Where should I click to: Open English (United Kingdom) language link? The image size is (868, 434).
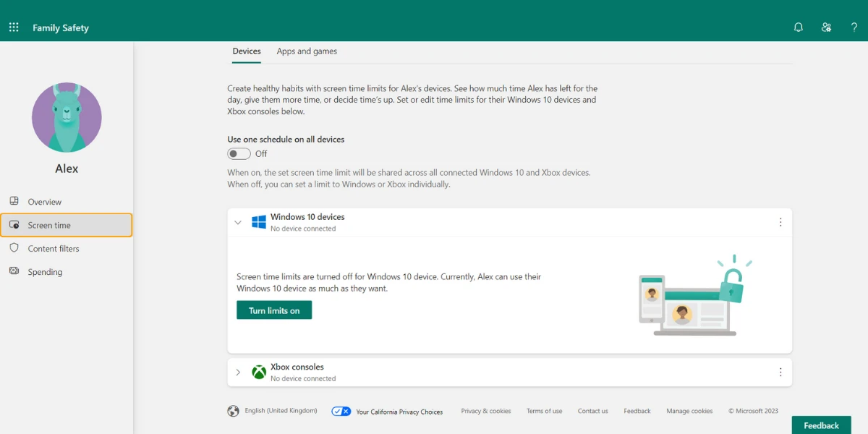click(x=281, y=411)
